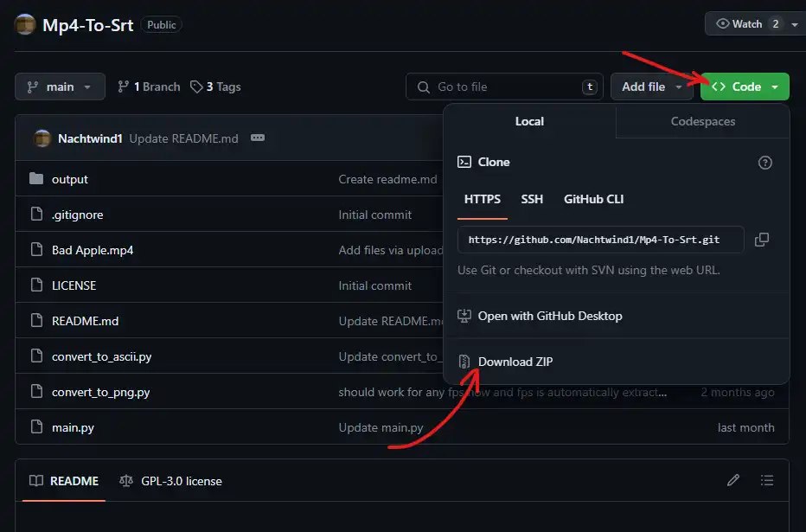Image resolution: width=806 pixels, height=532 pixels.
Task: Choose Open with GitHub Desktop
Action: pos(550,316)
